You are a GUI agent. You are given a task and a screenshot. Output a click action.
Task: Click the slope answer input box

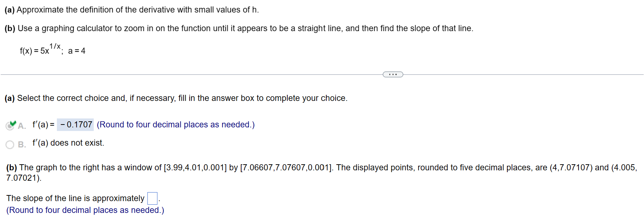click(152, 198)
